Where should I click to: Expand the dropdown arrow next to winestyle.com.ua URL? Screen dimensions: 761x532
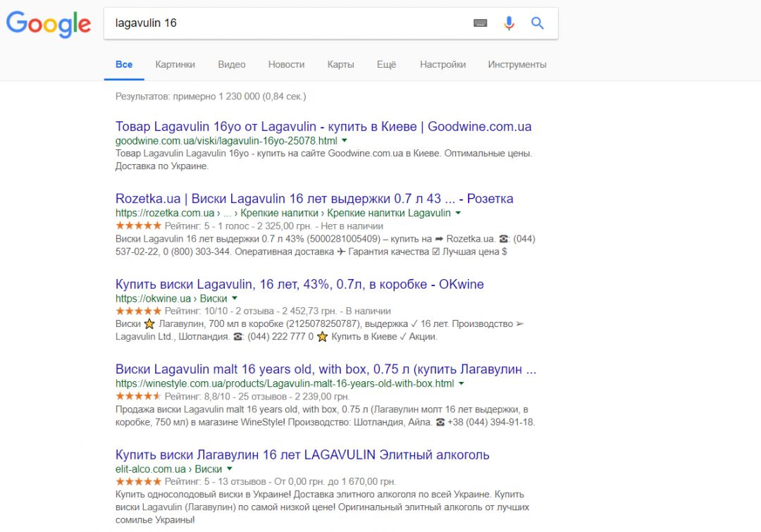[461, 383]
